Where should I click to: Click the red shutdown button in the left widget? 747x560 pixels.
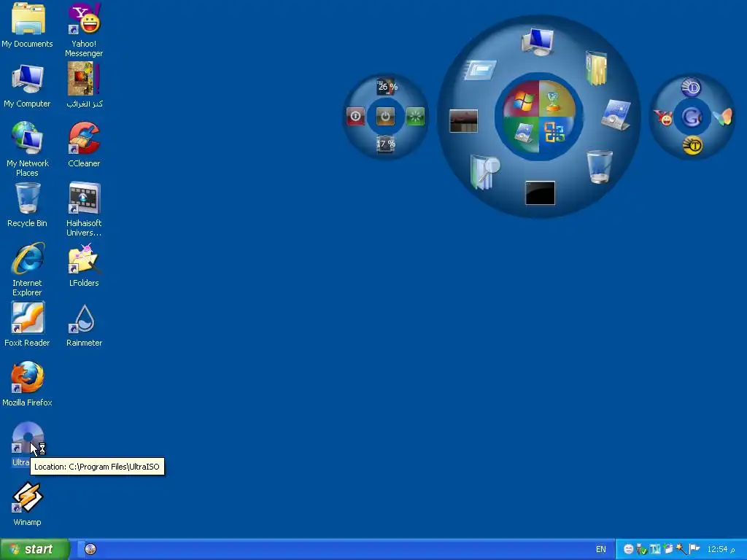(x=355, y=116)
